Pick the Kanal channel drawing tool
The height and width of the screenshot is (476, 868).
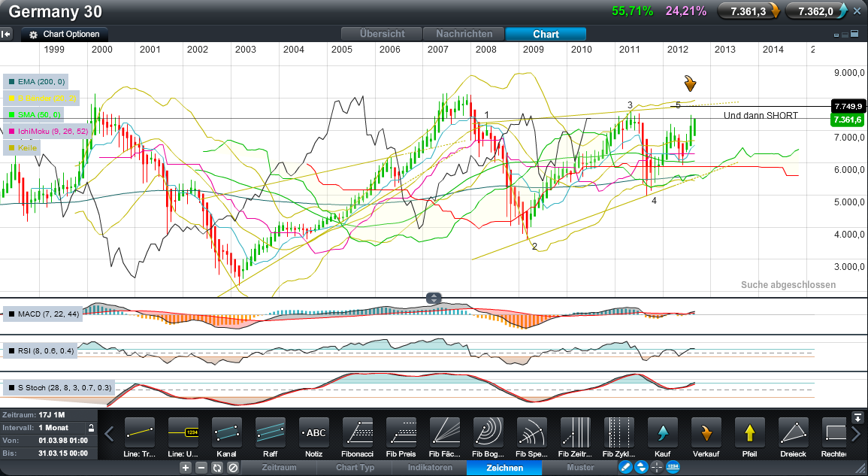pyautogui.click(x=227, y=432)
